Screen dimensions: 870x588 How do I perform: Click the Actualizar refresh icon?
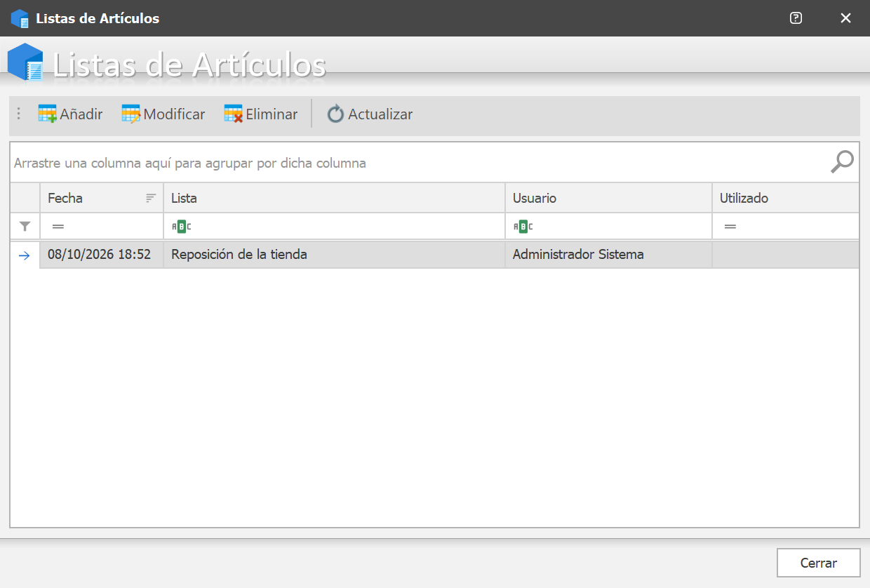[x=336, y=114]
